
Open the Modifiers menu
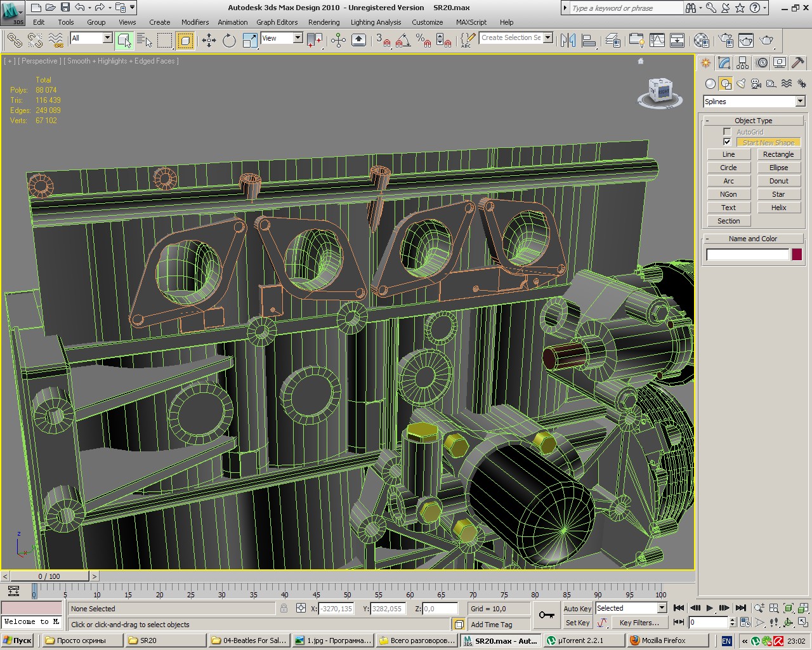coord(195,22)
